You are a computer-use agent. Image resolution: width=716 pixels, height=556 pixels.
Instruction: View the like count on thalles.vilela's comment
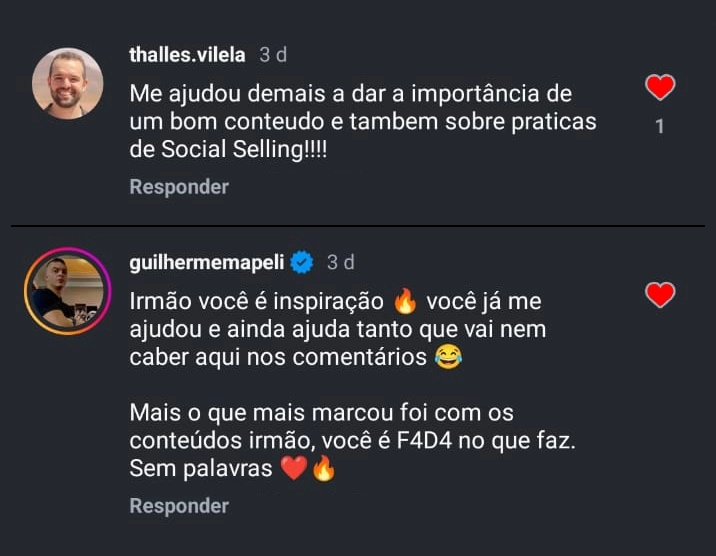[x=660, y=127]
